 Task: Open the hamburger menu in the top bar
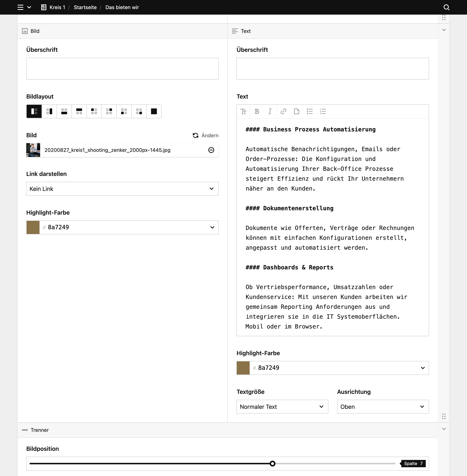coord(20,7)
